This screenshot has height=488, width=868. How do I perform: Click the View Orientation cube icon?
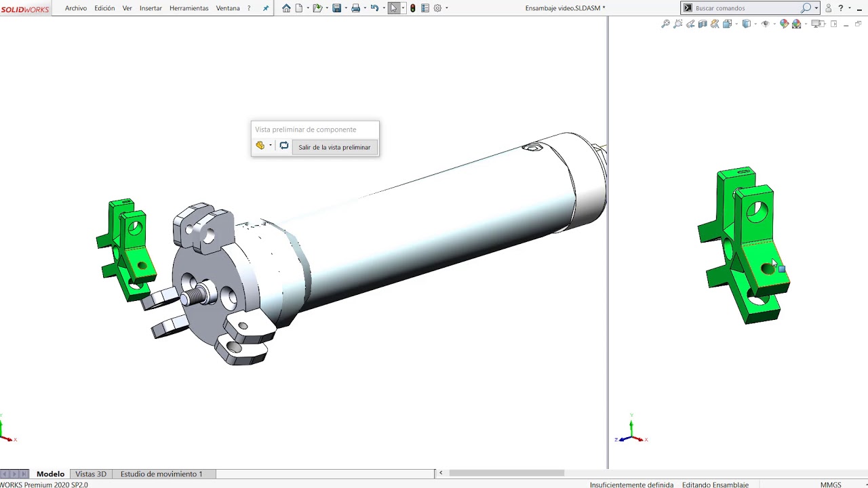(x=727, y=24)
